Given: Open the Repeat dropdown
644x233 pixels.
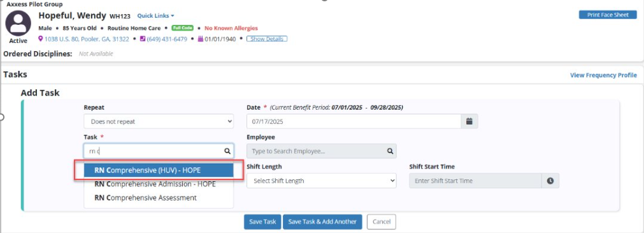Looking at the screenshot, I should (159, 121).
